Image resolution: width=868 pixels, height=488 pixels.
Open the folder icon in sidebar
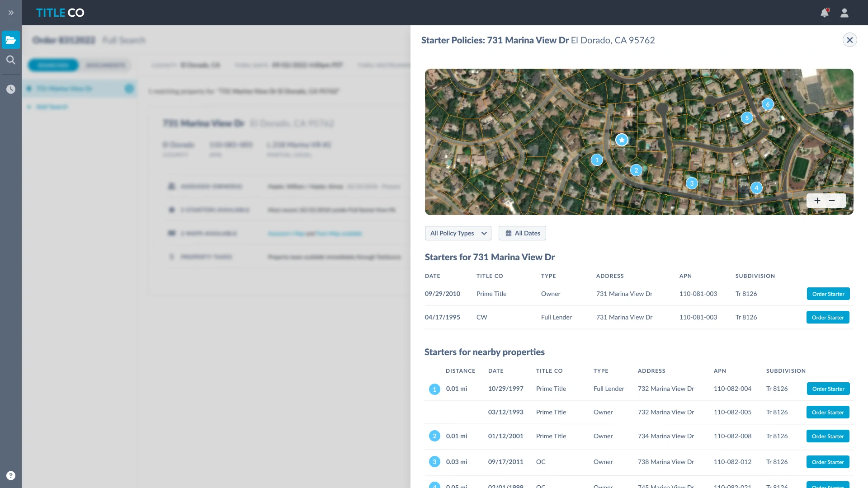pyautogui.click(x=11, y=40)
